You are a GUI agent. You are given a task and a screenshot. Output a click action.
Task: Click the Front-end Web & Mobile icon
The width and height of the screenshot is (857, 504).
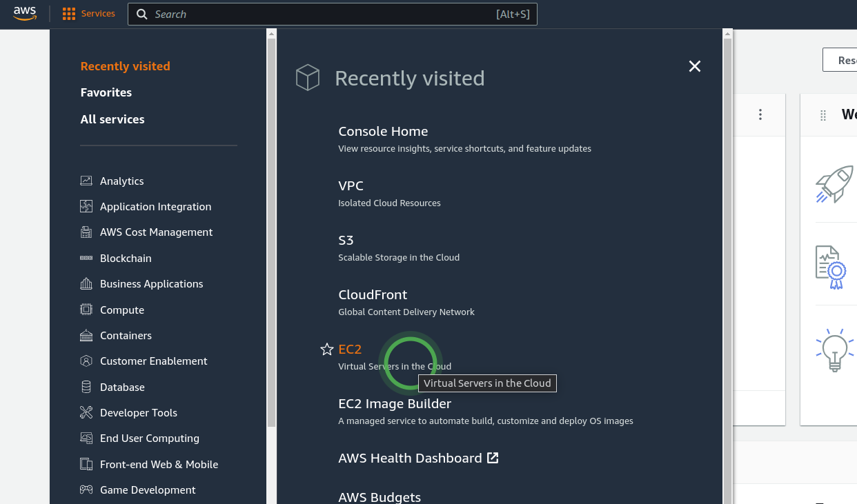click(86, 464)
